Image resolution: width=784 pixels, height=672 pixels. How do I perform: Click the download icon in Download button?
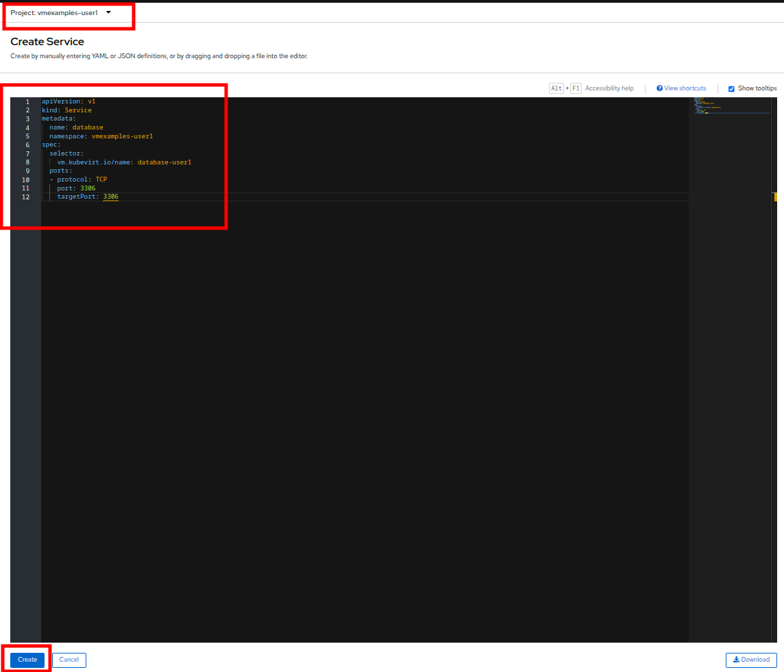tap(736, 660)
